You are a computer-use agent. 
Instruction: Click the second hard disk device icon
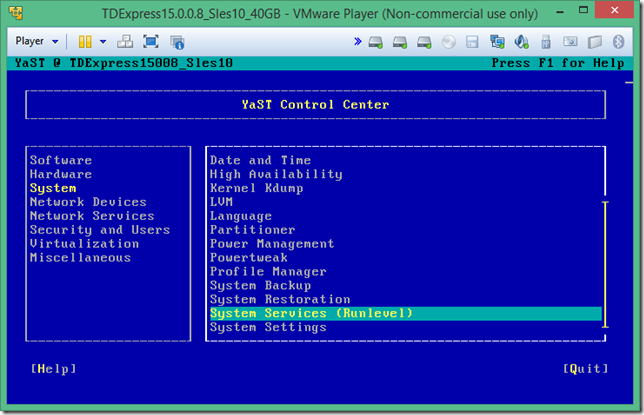tap(400, 42)
